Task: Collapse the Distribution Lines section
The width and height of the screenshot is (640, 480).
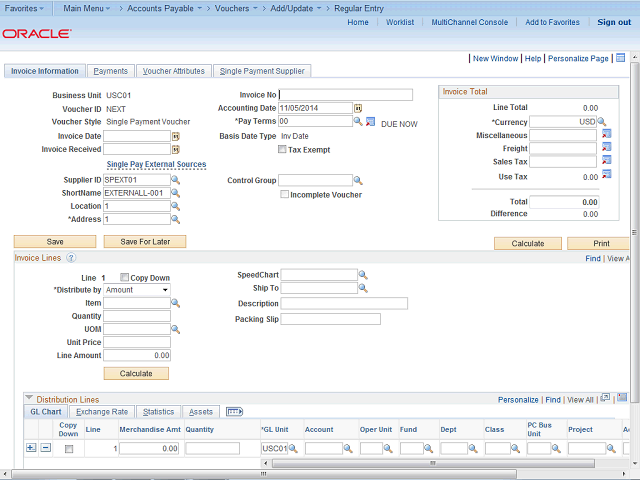Action: click(x=29, y=399)
